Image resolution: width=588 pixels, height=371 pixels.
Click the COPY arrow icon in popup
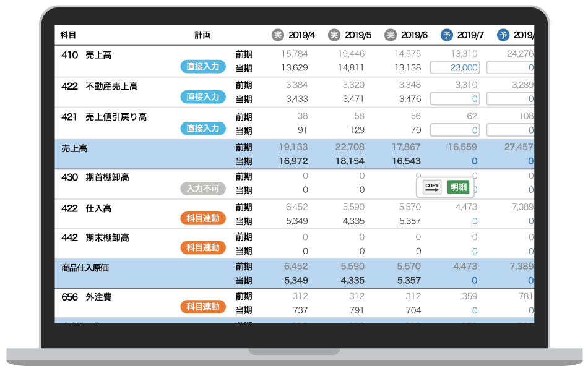point(432,187)
